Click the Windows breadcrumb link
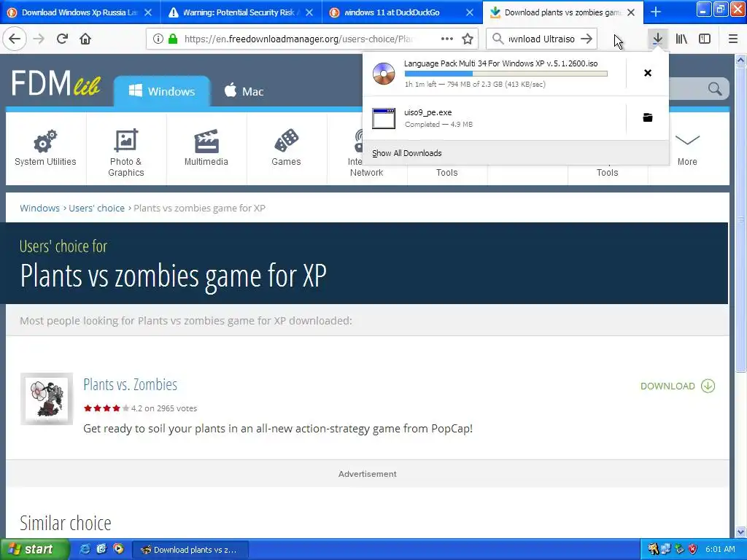The image size is (747, 560). [39, 208]
